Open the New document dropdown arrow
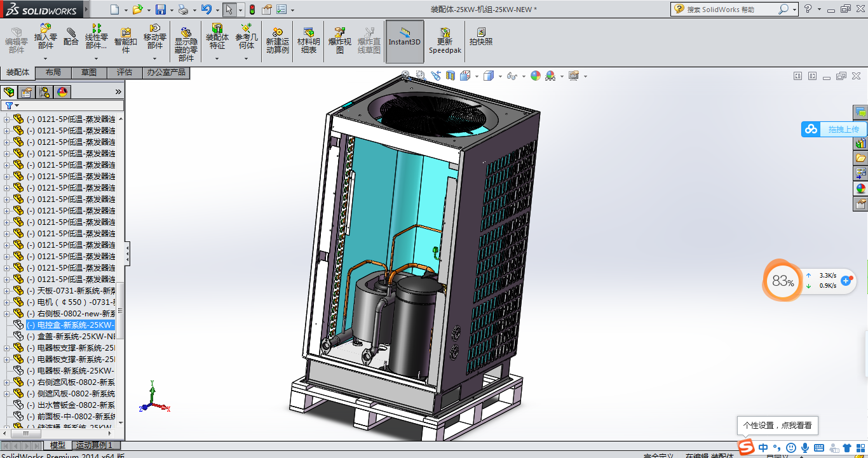The image size is (868, 458). tap(125, 10)
